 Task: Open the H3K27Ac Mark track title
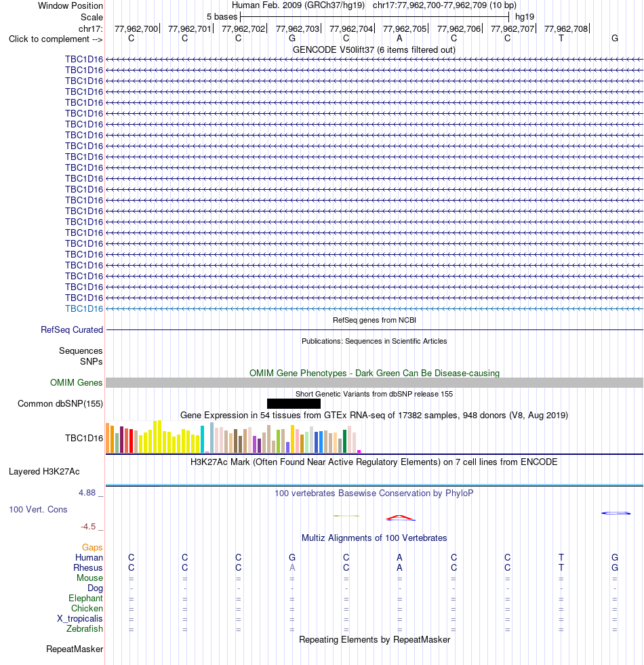pyautogui.click(x=374, y=462)
